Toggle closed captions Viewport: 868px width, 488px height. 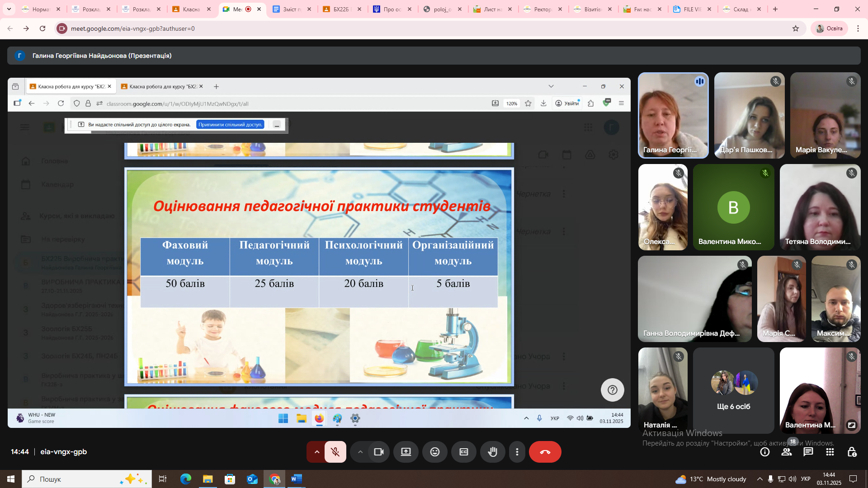click(463, 452)
